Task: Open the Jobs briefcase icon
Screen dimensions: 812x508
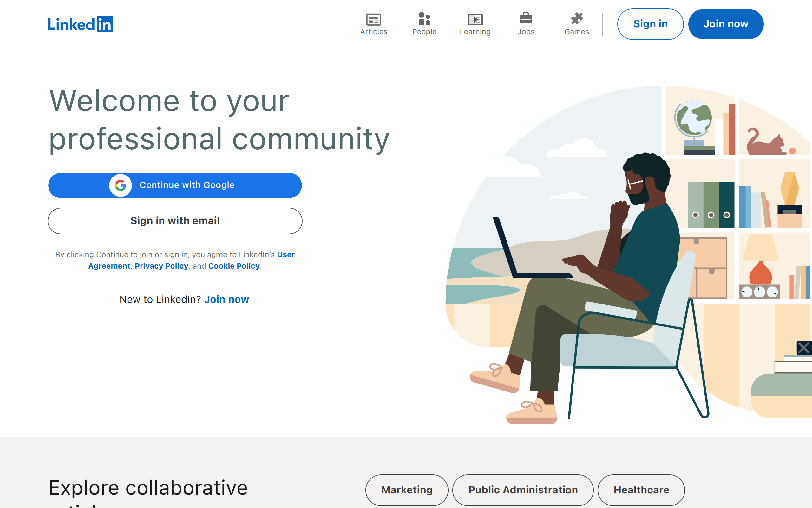Action: 526,18
